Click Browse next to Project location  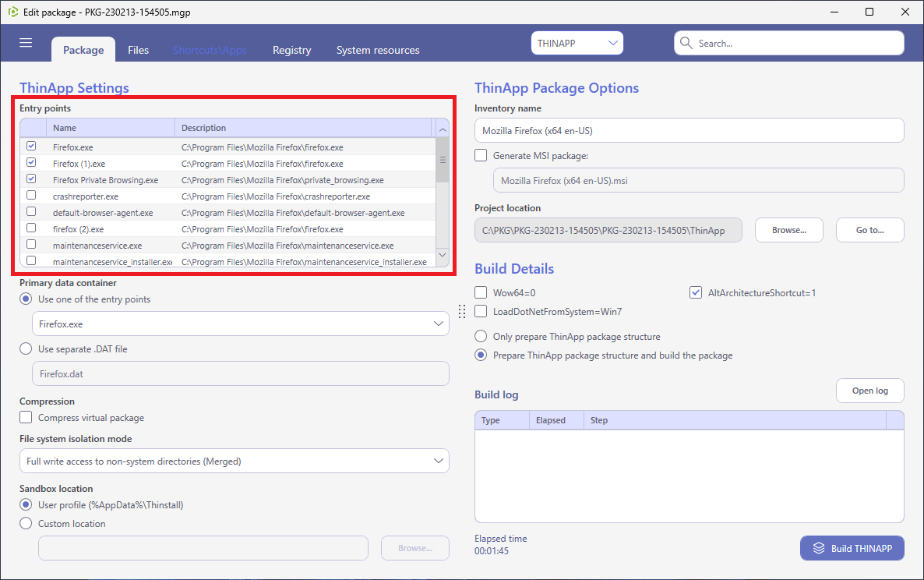[x=789, y=230]
